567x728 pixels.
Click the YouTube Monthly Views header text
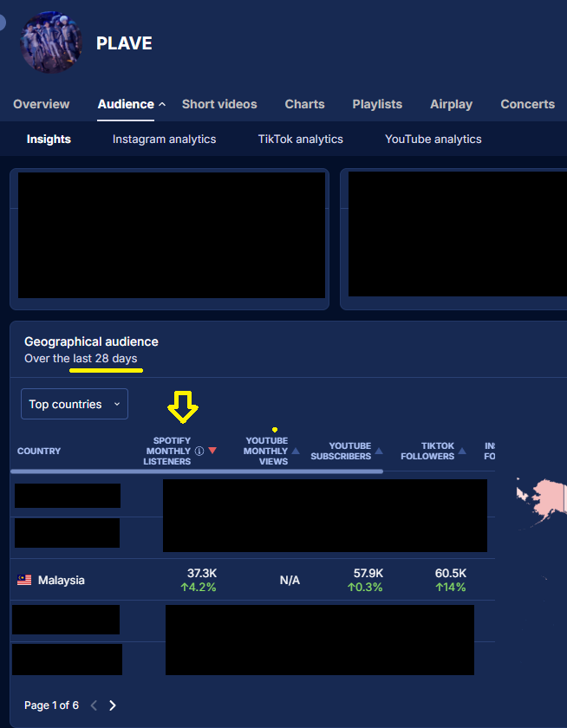pyautogui.click(x=266, y=451)
